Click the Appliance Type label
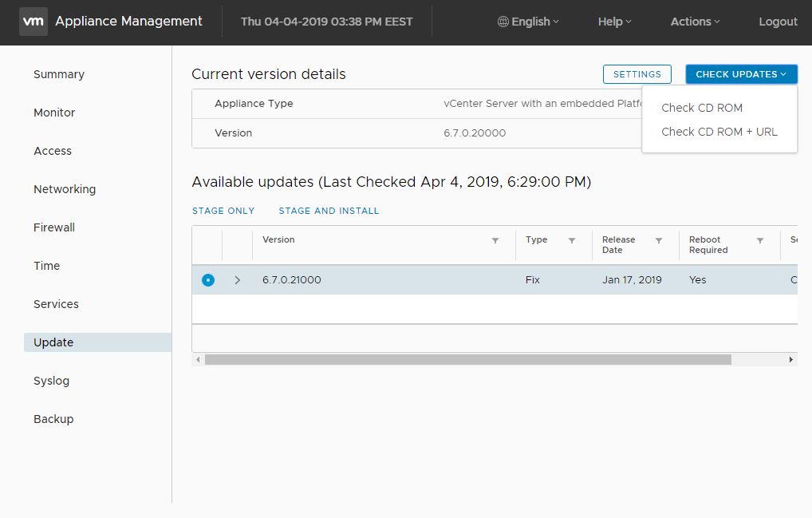Screen dimensions: 812x518 click(x=254, y=104)
